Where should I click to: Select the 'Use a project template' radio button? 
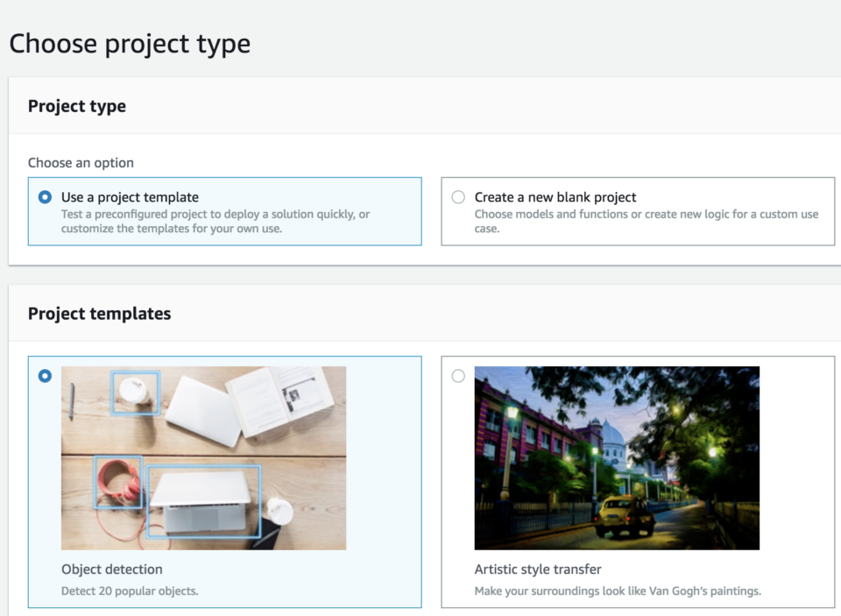(45, 197)
